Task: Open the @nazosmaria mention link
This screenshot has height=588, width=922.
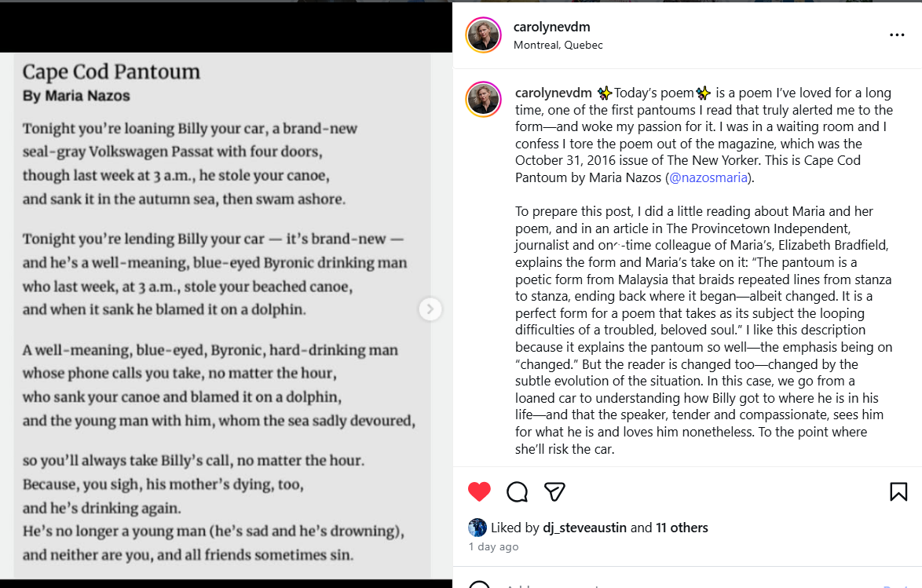Action: [x=708, y=177]
